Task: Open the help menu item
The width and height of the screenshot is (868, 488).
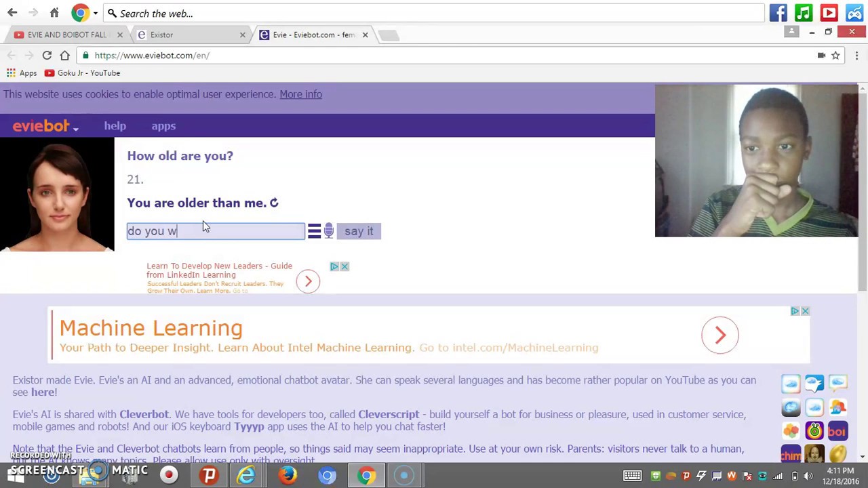Action: pyautogui.click(x=115, y=126)
